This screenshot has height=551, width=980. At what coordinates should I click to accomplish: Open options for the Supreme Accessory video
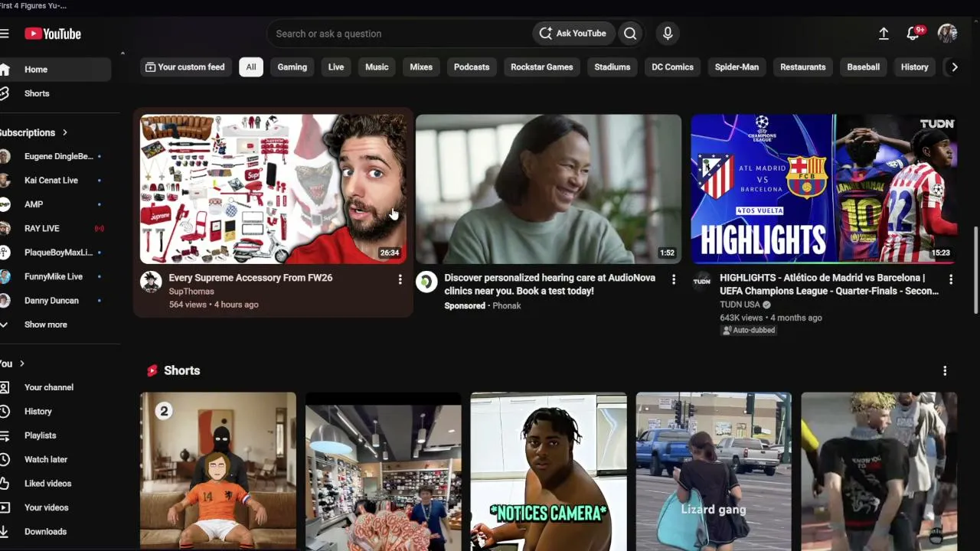coord(400,280)
